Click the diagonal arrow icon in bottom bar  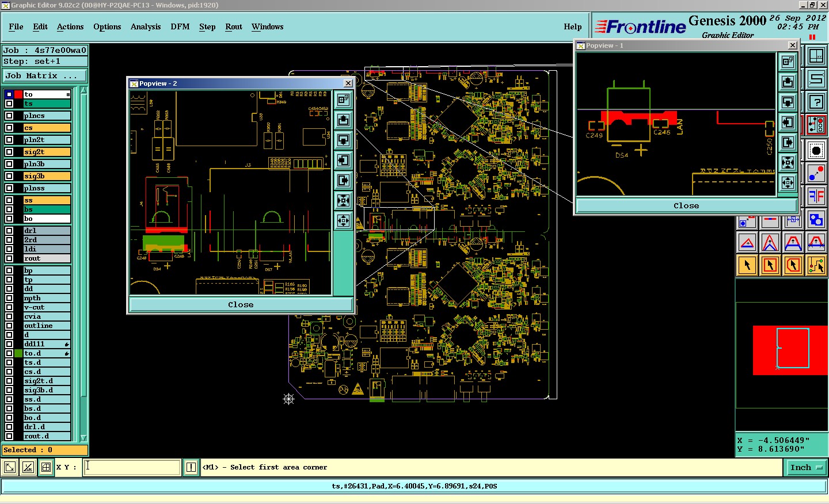click(x=10, y=467)
